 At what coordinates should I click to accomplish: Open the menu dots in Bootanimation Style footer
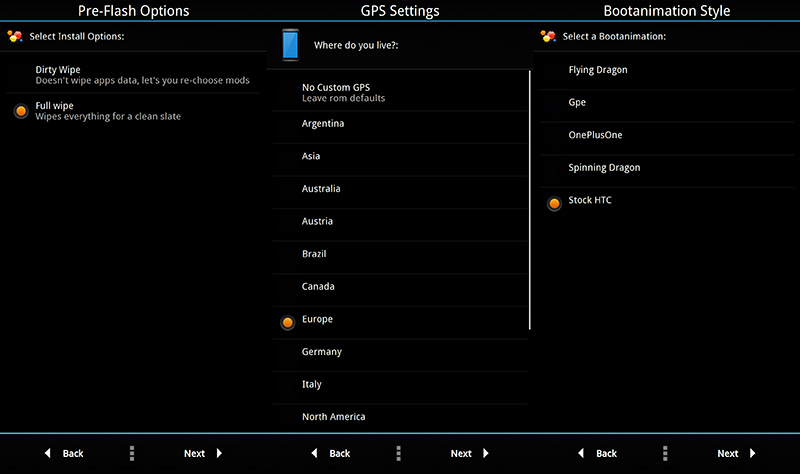tap(665, 453)
